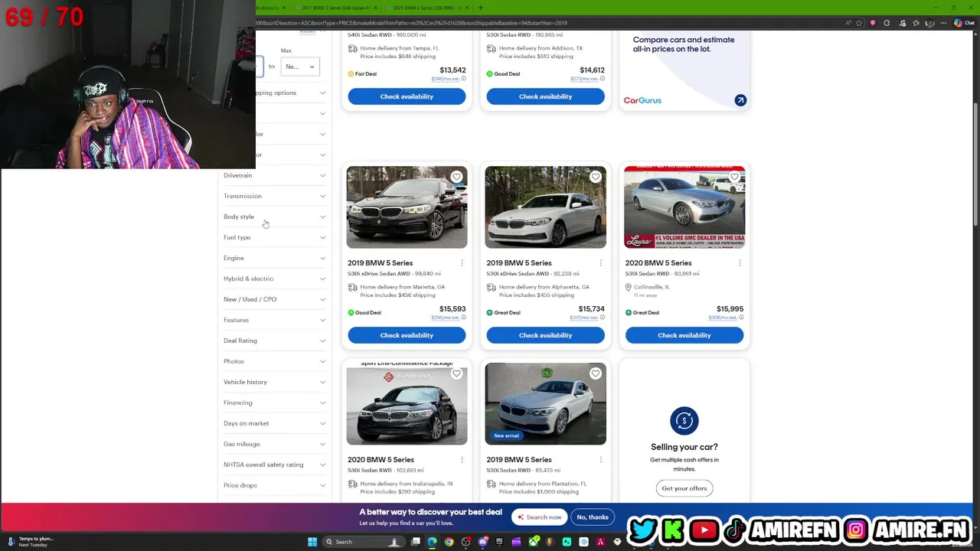980x551 pixels.
Task: Open Microsoft Edge from the taskbar
Action: point(433,542)
